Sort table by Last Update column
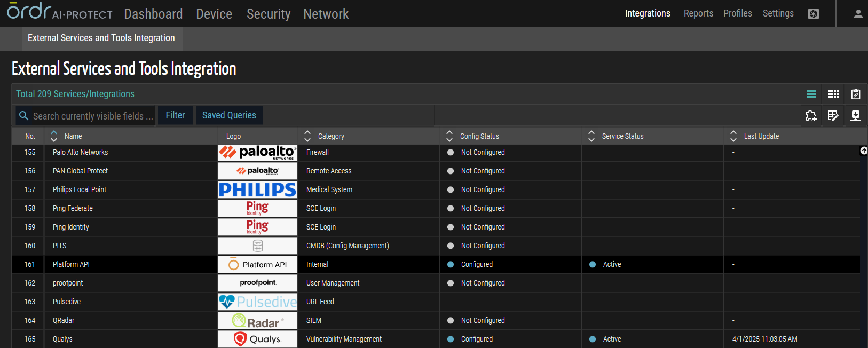868x348 pixels. click(x=733, y=136)
